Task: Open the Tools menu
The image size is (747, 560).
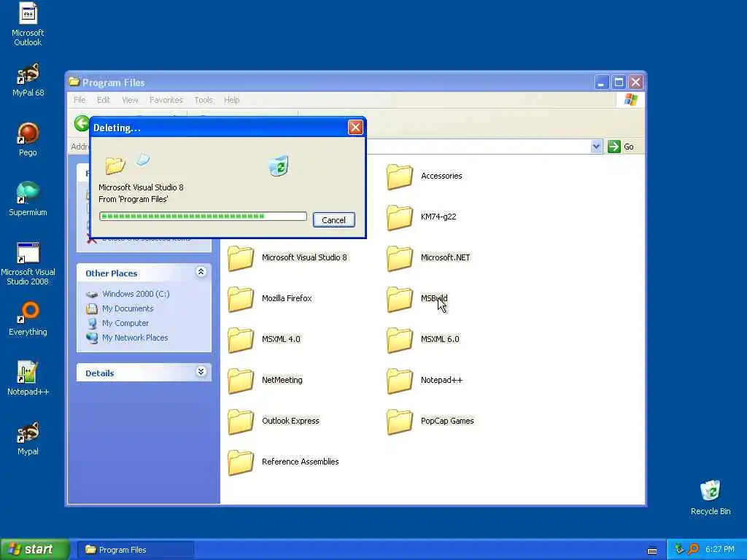Action: point(204,100)
